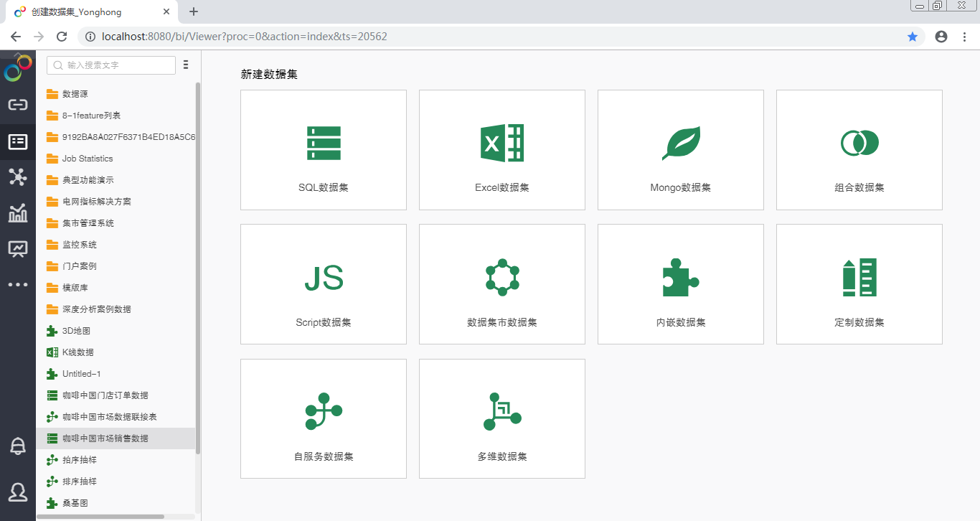Open the Chrome customize menu
This screenshot has height=521, width=980.
964,36
